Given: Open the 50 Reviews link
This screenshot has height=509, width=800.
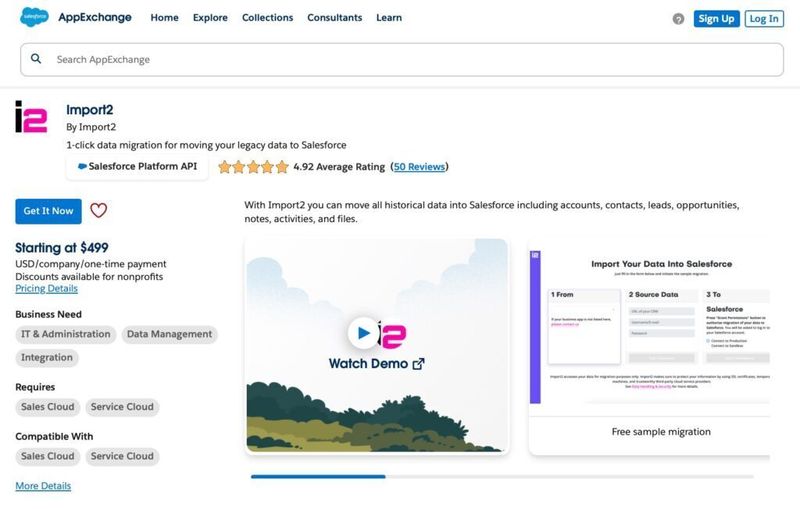Looking at the screenshot, I should click(419, 167).
